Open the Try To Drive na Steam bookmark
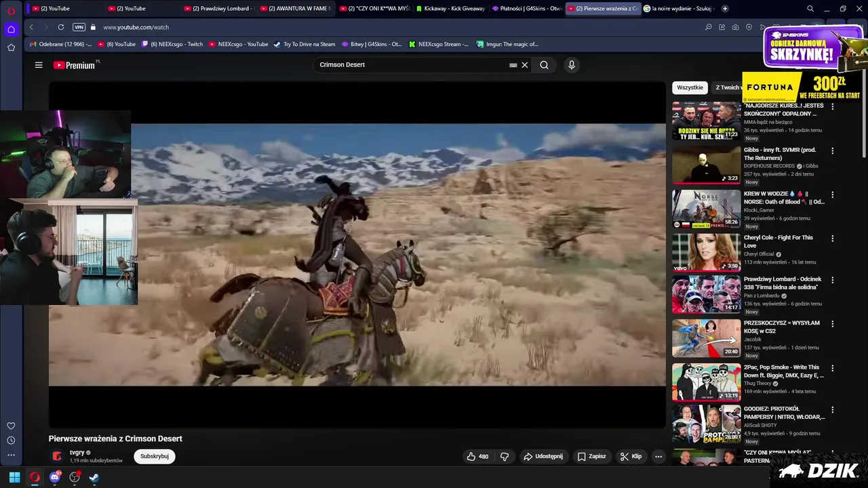The image size is (868, 488). [x=304, y=44]
